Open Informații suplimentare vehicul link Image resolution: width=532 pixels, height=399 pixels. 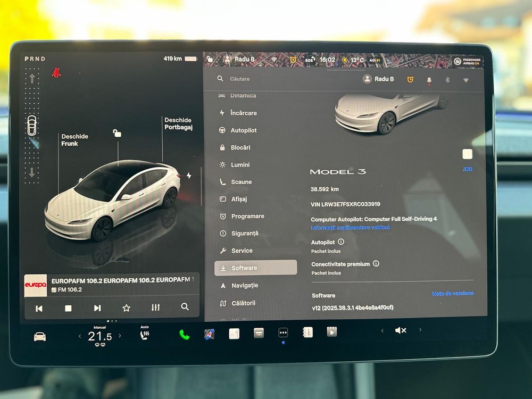[x=350, y=227]
